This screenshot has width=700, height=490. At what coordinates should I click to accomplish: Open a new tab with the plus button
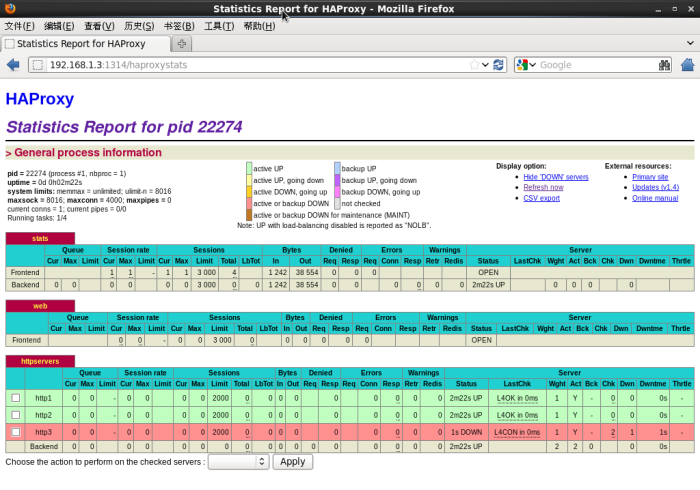pyautogui.click(x=181, y=44)
